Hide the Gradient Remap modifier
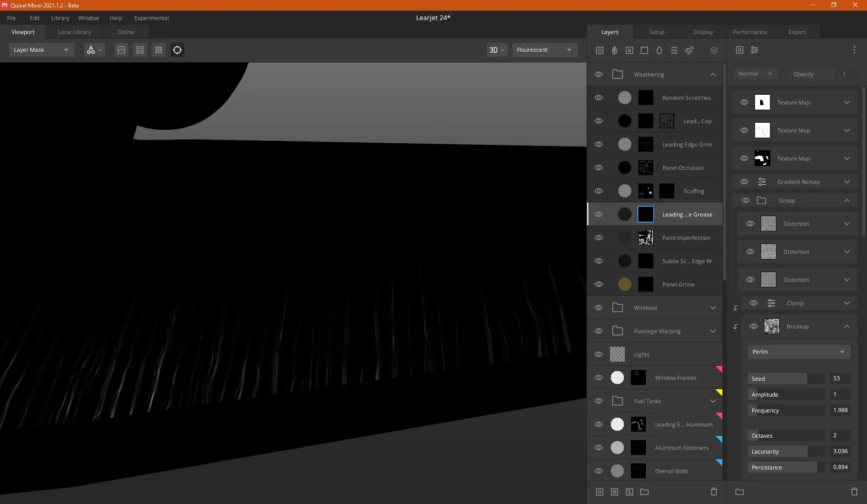This screenshot has height=504, width=867. (744, 182)
